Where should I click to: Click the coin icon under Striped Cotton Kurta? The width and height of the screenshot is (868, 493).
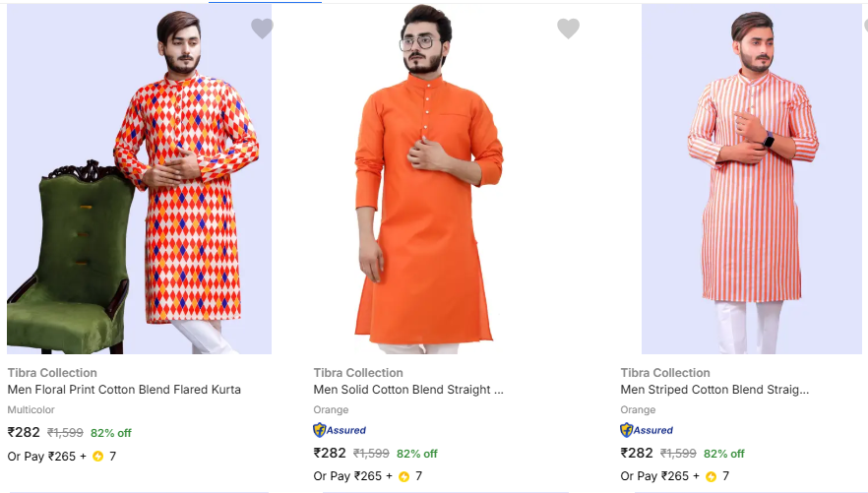[711, 476]
